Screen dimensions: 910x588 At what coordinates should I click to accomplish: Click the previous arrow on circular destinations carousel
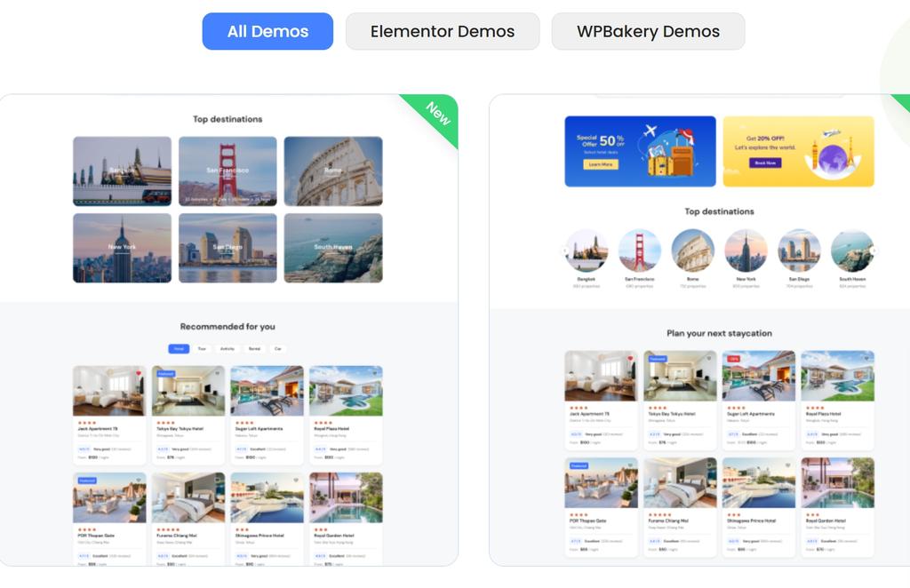(565, 250)
